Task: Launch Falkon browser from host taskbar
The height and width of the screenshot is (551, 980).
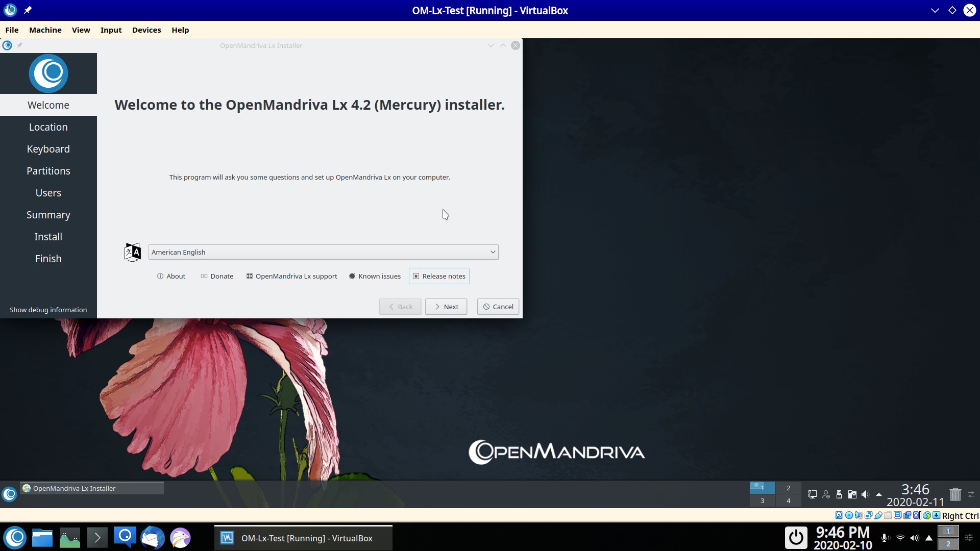Action: coord(180,538)
